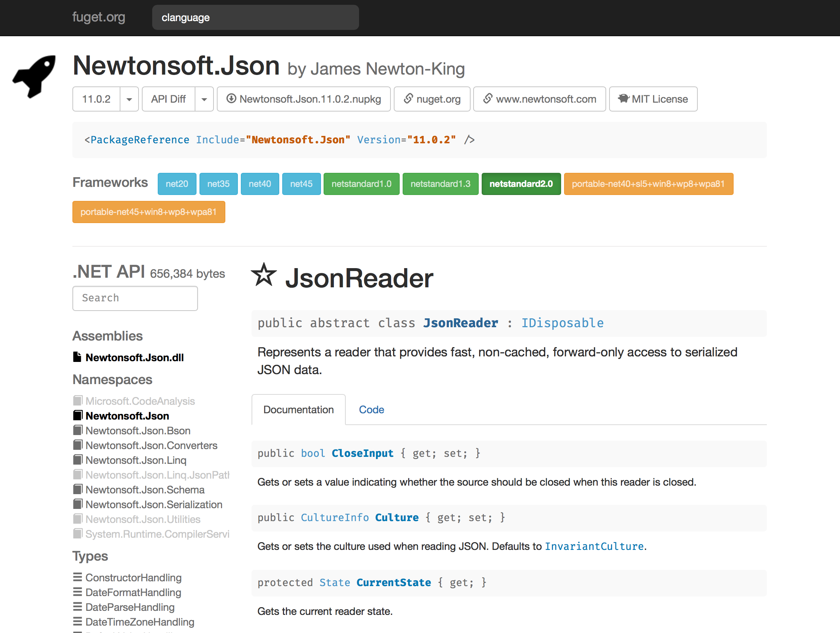Select the net45 framework
840x633 pixels.
[301, 184]
